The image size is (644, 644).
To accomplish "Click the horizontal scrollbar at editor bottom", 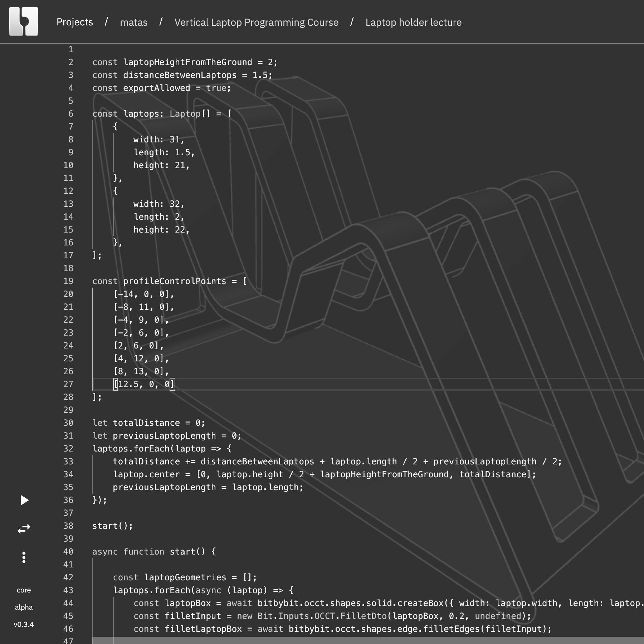I will pos(368,640).
